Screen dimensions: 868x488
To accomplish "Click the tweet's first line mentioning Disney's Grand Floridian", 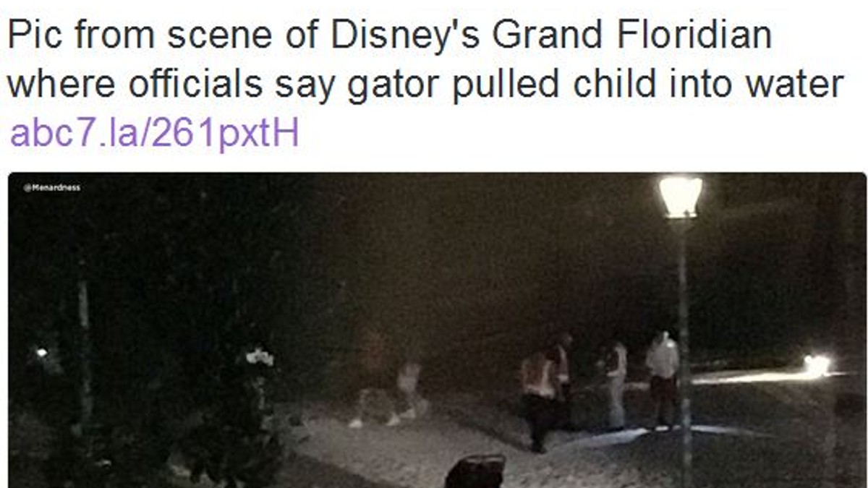I will click(x=390, y=36).
